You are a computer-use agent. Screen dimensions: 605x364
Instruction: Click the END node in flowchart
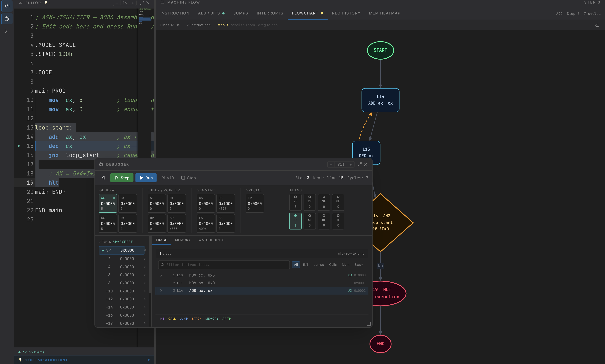[x=380, y=344]
